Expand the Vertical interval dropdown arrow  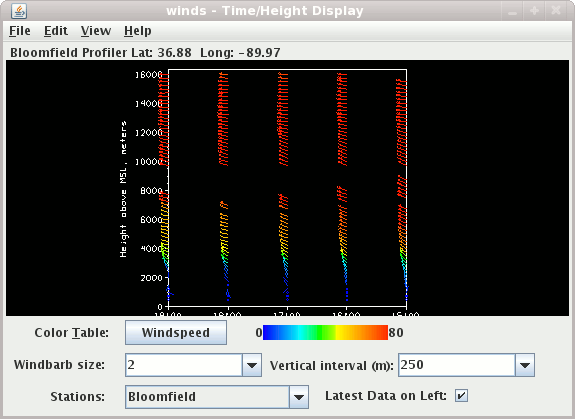click(x=525, y=365)
